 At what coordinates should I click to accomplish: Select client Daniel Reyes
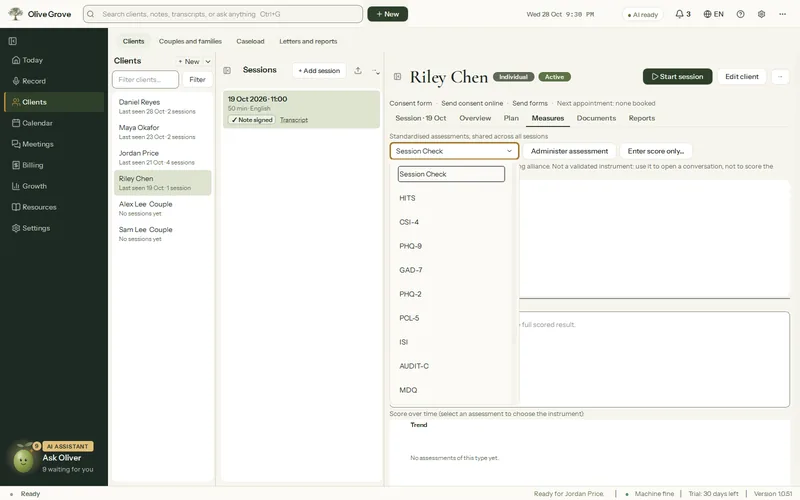[162, 106]
